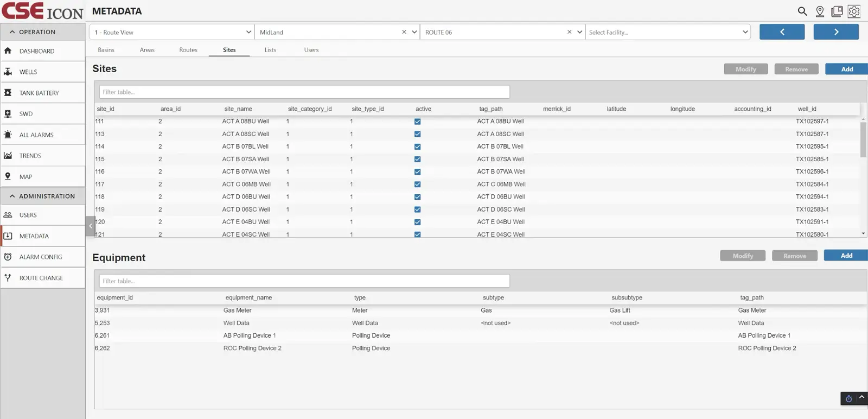Click the Sites table vertical scrollbar

pyautogui.click(x=863, y=139)
